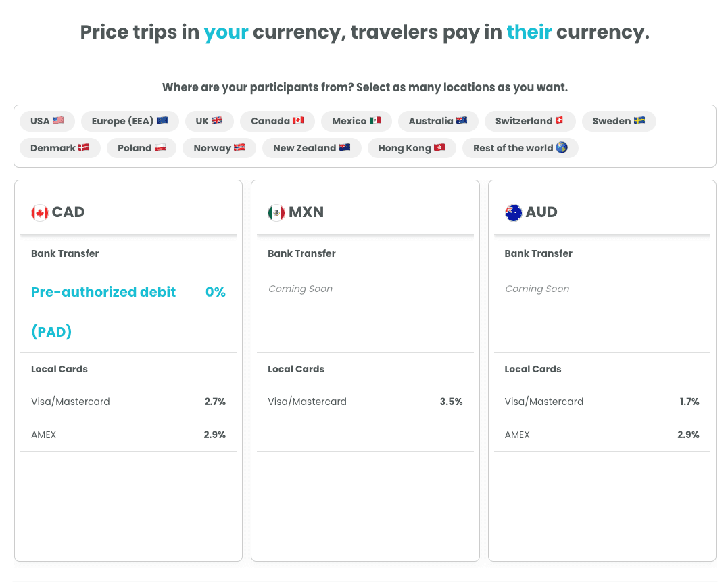Click the Canadian flag icon in CAD card
The width and height of the screenshot is (728, 582).
[x=40, y=213]
